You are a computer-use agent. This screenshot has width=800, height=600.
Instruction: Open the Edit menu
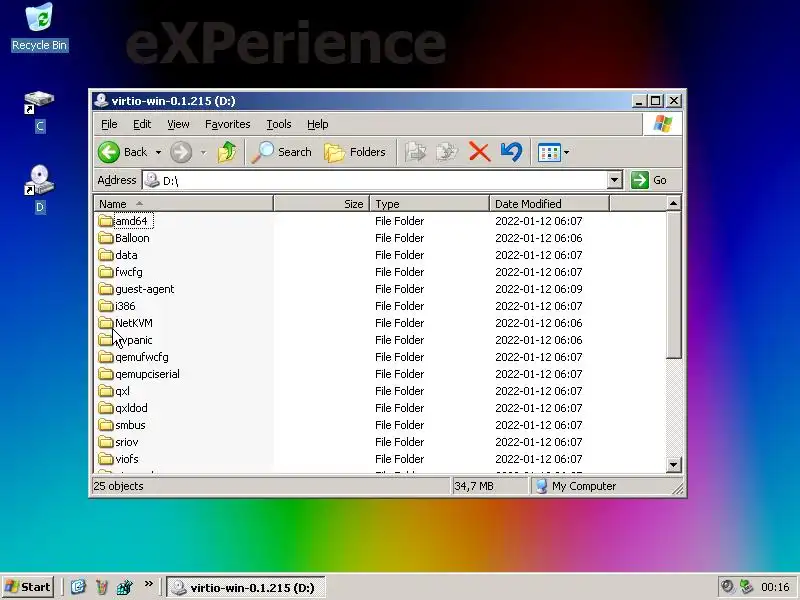pyautogui.click(x=142, y=124)
